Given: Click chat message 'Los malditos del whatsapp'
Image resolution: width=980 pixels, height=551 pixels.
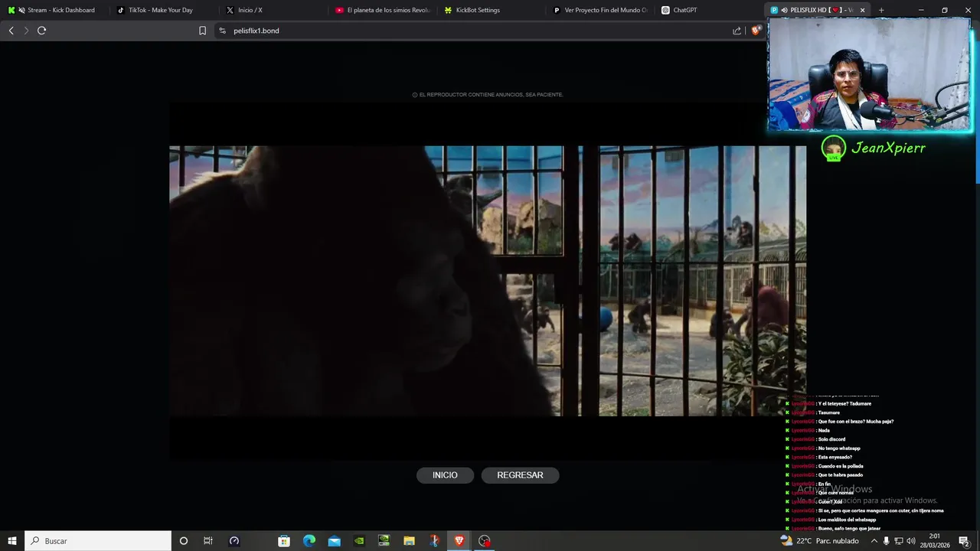Looking at the screenshot, I should (847, 520).
